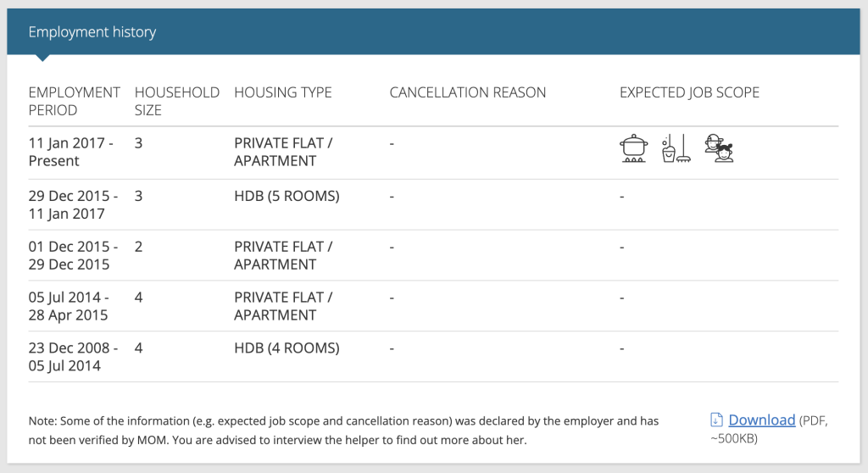The width and height of the screenshot is (868, 473).
Task: Click the Cancellation Reason column header
Action: tap(467, 92)
